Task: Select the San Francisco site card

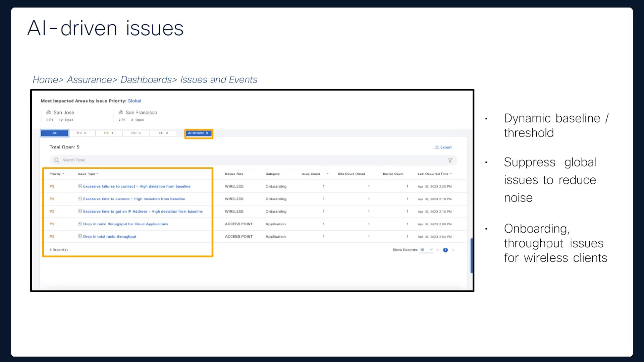Action: [x=138, y=116]
